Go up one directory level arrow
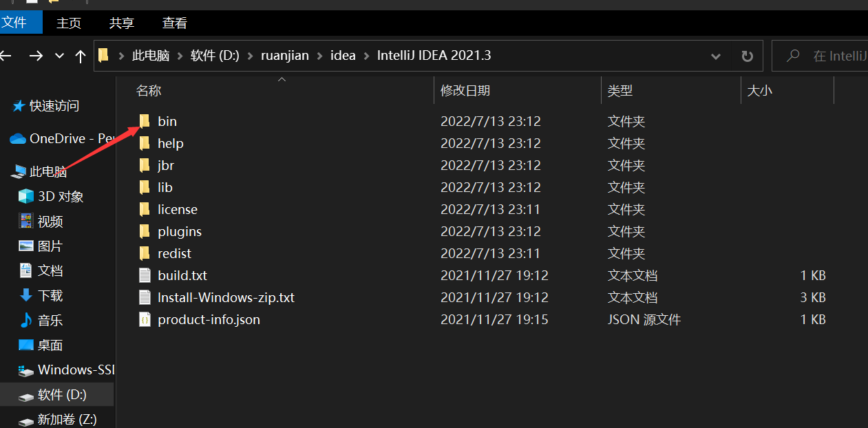Viewport: 868px width, 428px height. (x=81, y=56)
